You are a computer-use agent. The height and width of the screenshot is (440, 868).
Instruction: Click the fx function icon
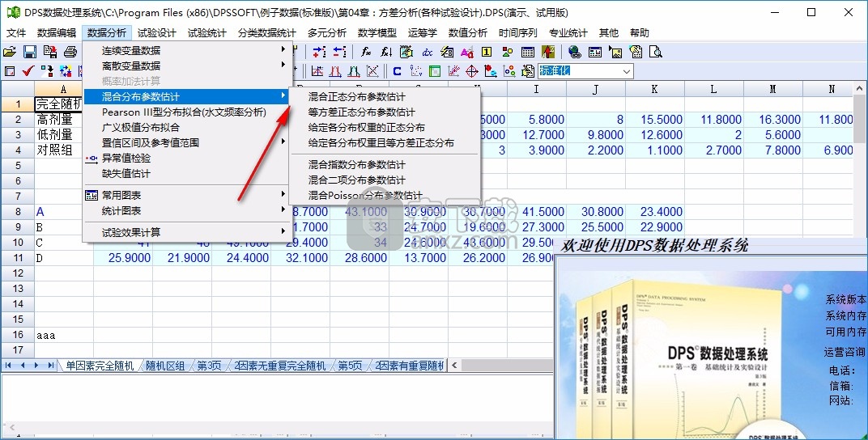click(366, 52)
